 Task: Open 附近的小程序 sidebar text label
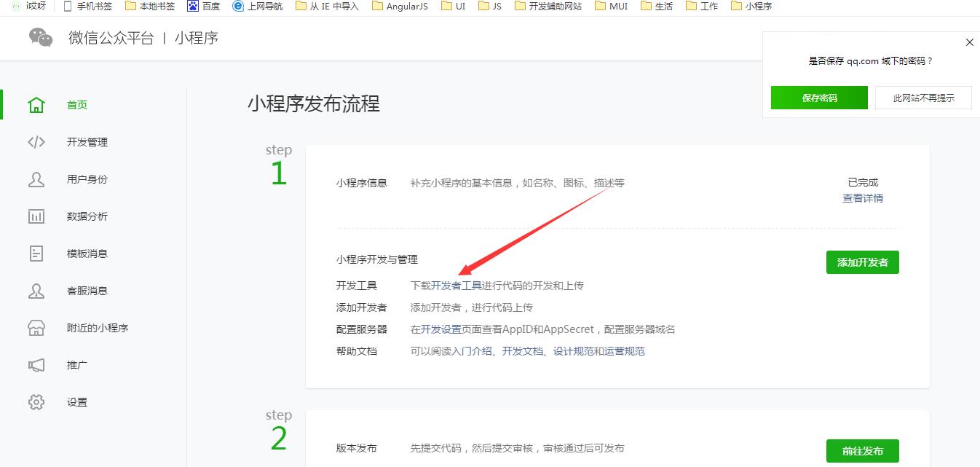point(98,328)
